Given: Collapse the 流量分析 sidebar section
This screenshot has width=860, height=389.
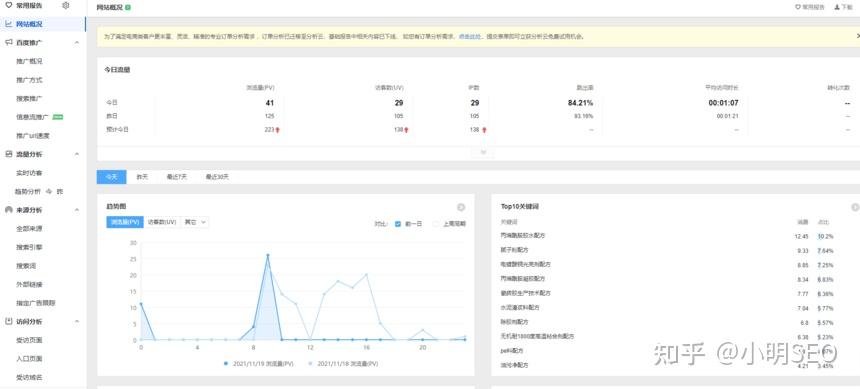Looking at the screenshot, I should 77,155.
